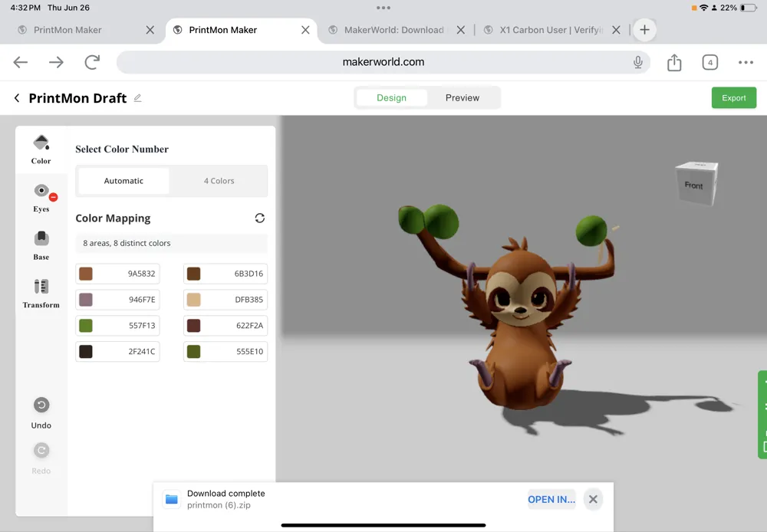Click the green Export button
This screenshot has height=532, width=767.
pyautogui.click(x=734, y=98)
